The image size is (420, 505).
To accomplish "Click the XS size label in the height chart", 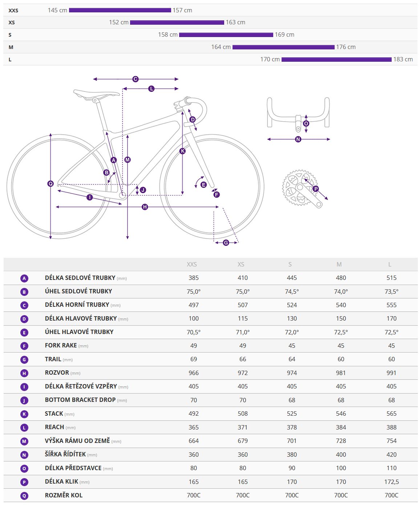I will click(12, 23).
